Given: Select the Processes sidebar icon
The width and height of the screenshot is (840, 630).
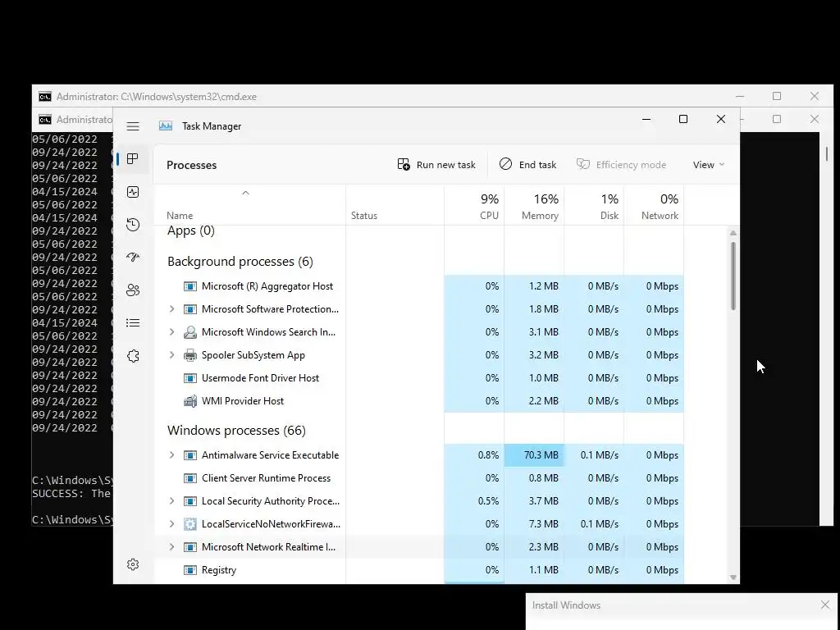Looking at the screenshot, I should pos(132,158).
